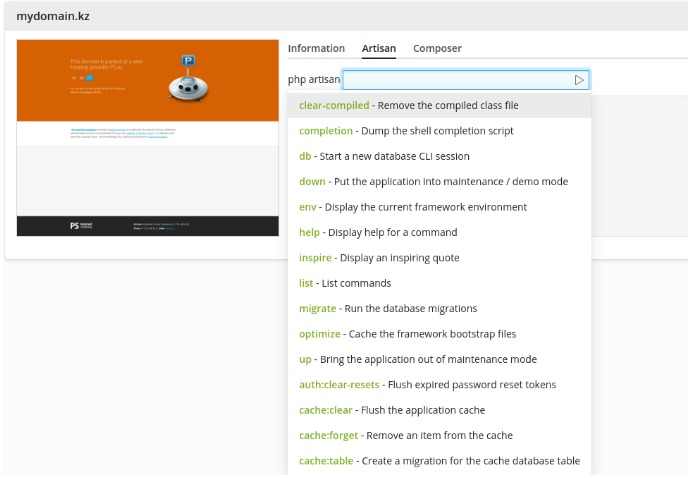Pick auth:clear-resets from the suggestions
690x478 pixels.
pyautogui.click(x=439, y=385)
